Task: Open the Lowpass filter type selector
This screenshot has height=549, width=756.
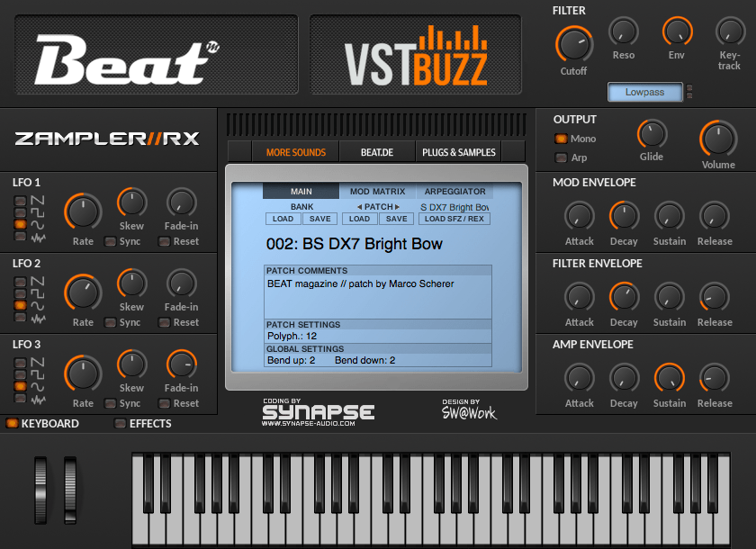Action: coord(644,92)
